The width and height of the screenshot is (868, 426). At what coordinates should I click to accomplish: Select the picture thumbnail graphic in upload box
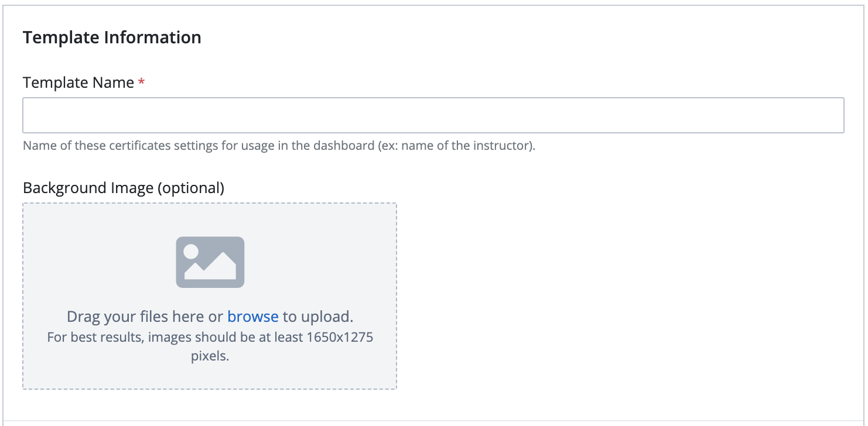(x=210, y=262)
